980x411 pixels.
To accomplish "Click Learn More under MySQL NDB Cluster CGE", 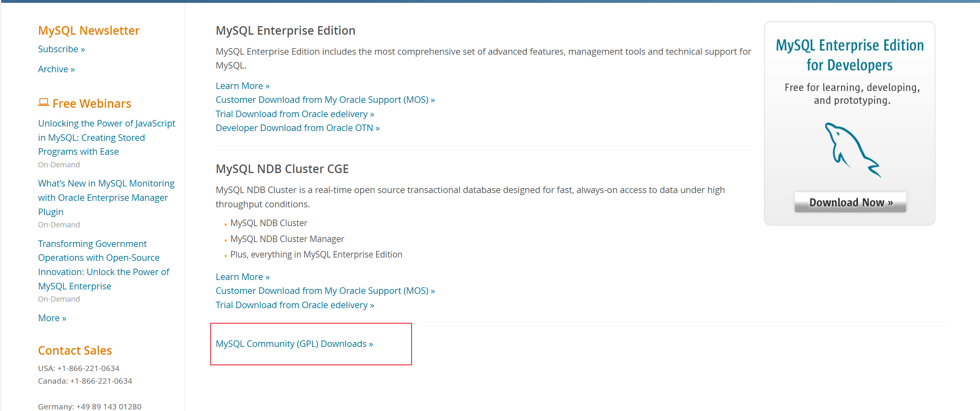I will (243, 277).
